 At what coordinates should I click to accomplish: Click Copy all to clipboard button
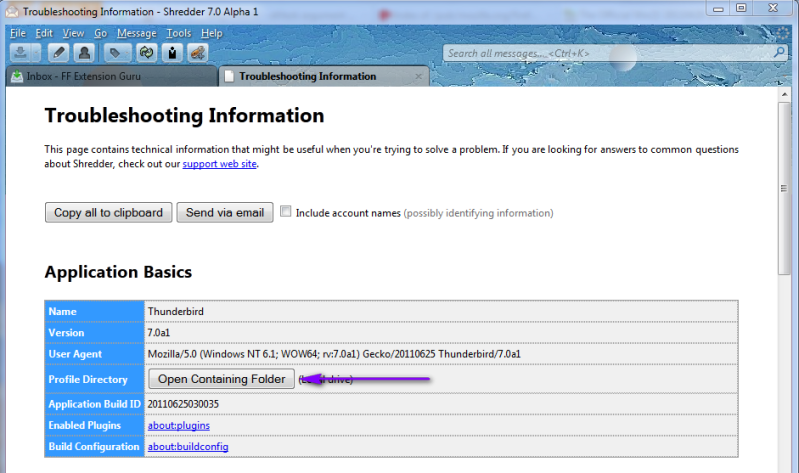tap(109, 213)
